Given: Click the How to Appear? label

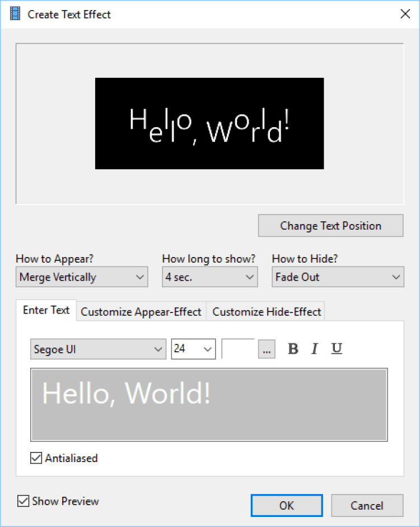Looking at the screenshot, I should tap(54, 259).
